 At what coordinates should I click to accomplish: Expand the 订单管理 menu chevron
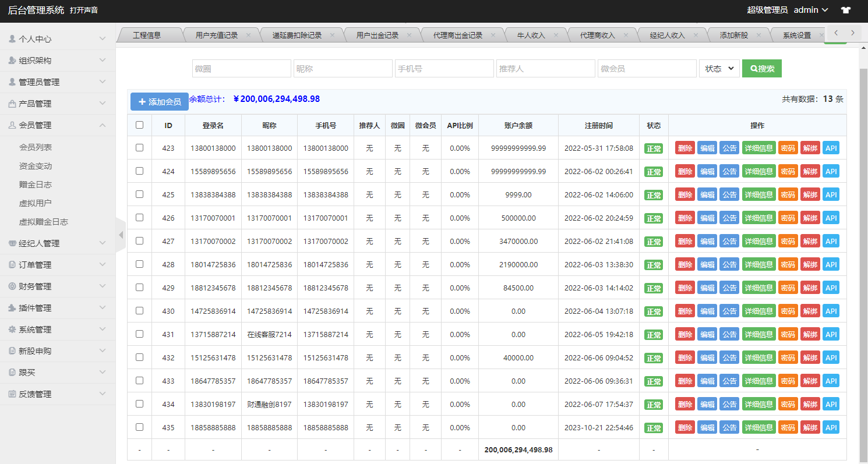click(x=103, y=265)
